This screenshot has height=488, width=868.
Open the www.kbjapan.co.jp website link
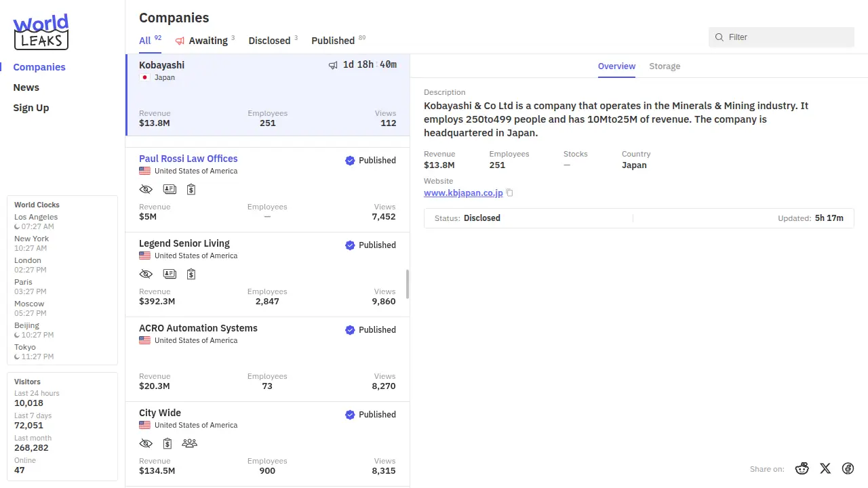point(463,193)
